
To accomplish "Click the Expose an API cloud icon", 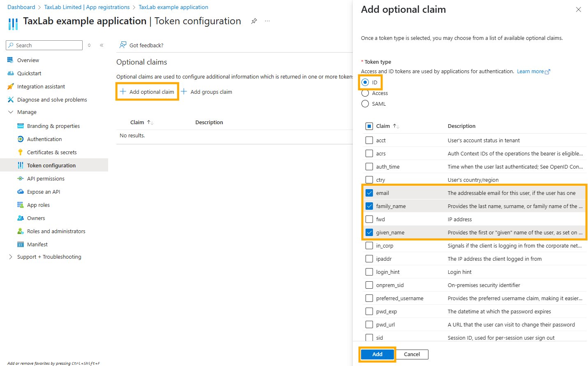I will point(20,192).
